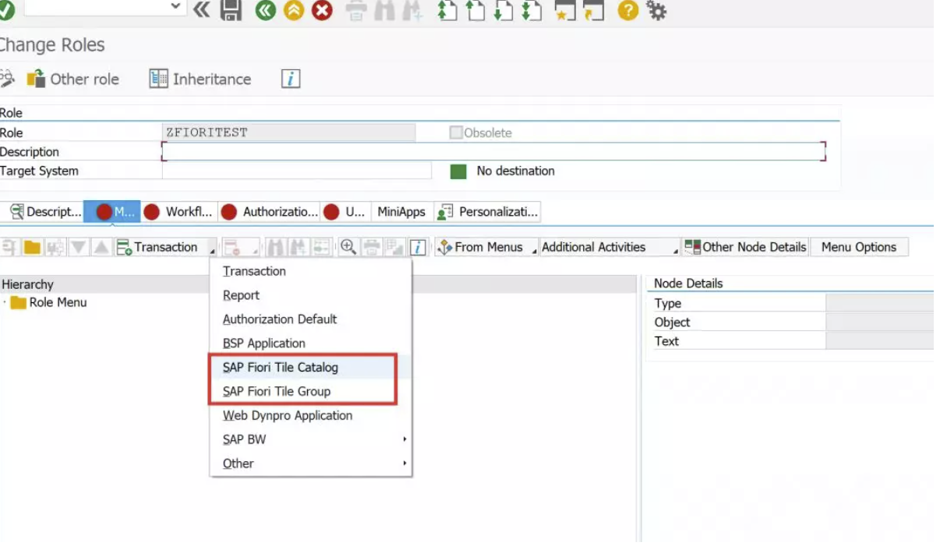940x560 pixels.
Task: Open Find using the top toolbar binoculars icon
Action: (384, 10)
